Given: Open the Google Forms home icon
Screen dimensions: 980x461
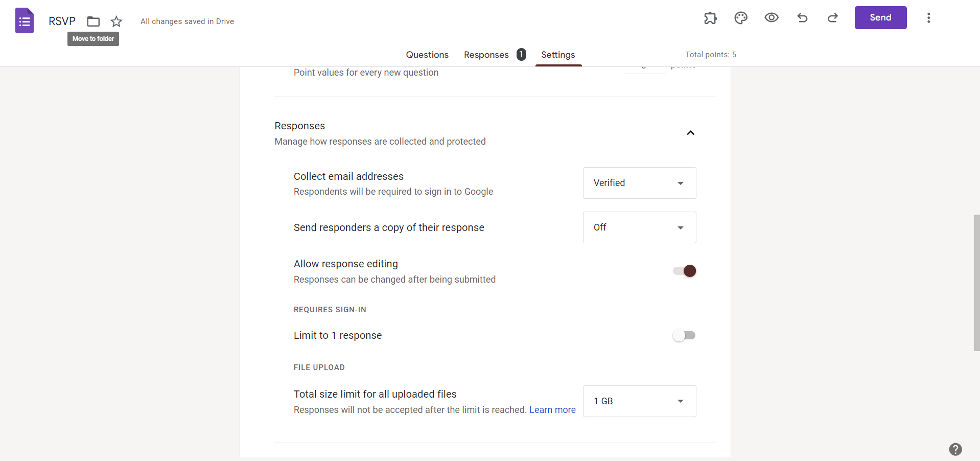Looking at the screenshot, I should click(x=25, y=21).
